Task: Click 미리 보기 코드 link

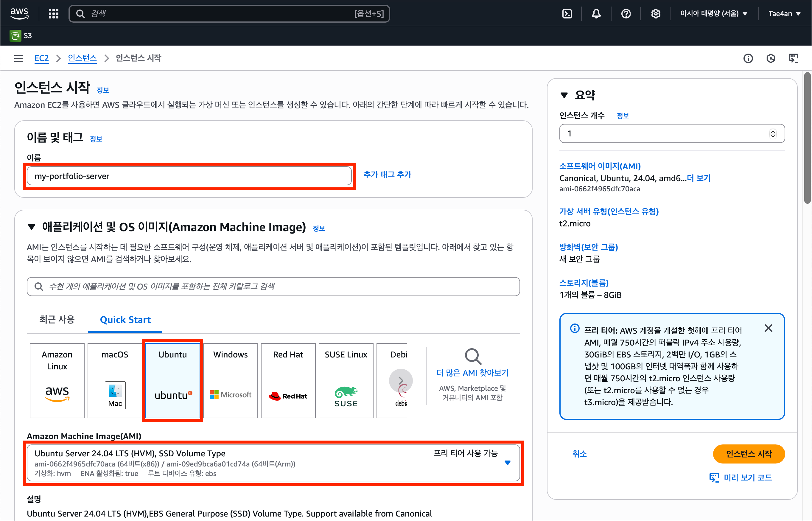Action: 741,477
